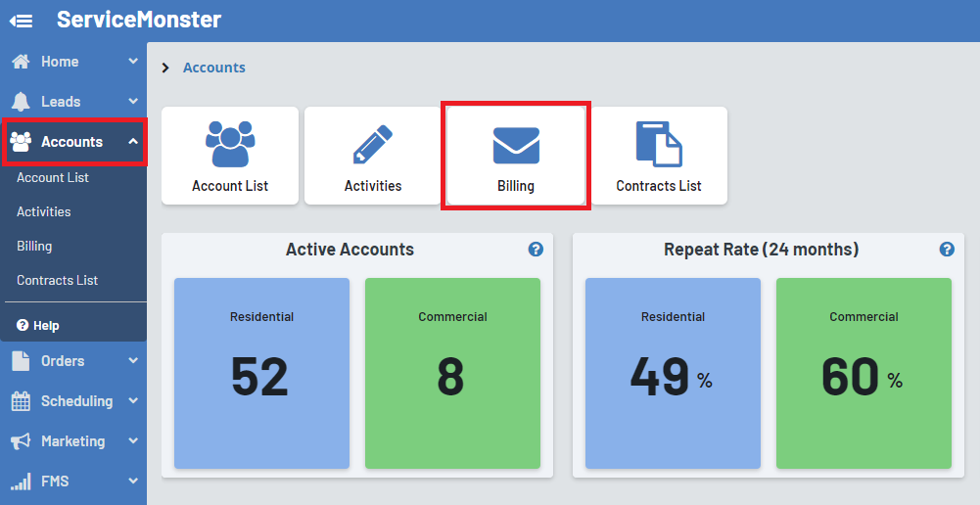Expand the Leads menu chevron
Image resolution: width=980 pixels, height=505 pixels.
click(x=133, y=102)
